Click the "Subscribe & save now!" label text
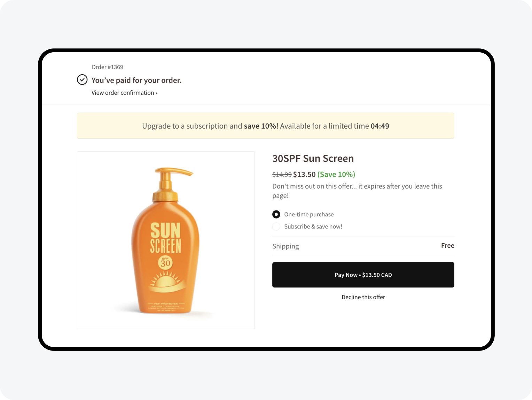The width and height of the screenshot is (532, 400). tap(313, 226)
